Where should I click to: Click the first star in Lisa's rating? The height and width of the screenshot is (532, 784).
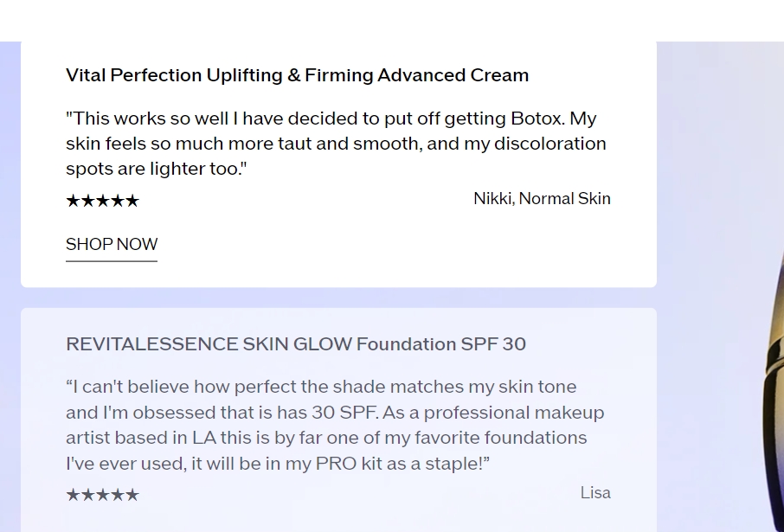pyautogui.click(x=73, y=495)
